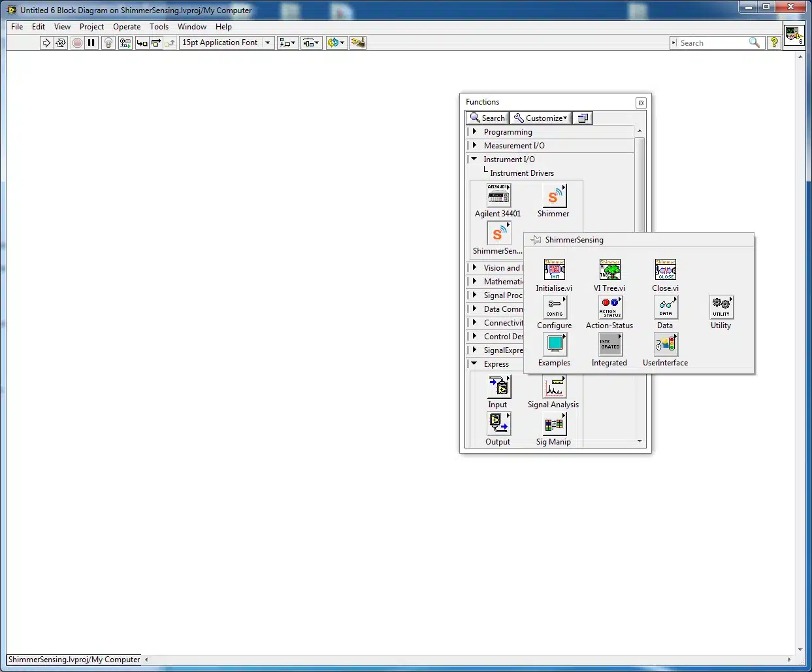Click the context help question mark
Viewport: 812px width, 672px height.
[x=774, y=42]
